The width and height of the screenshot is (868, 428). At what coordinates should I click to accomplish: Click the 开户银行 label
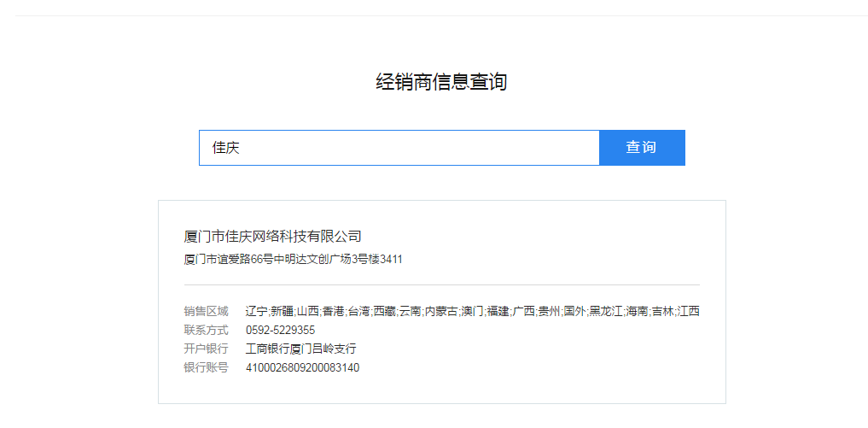pyautogui.click(x=206, y=349)
